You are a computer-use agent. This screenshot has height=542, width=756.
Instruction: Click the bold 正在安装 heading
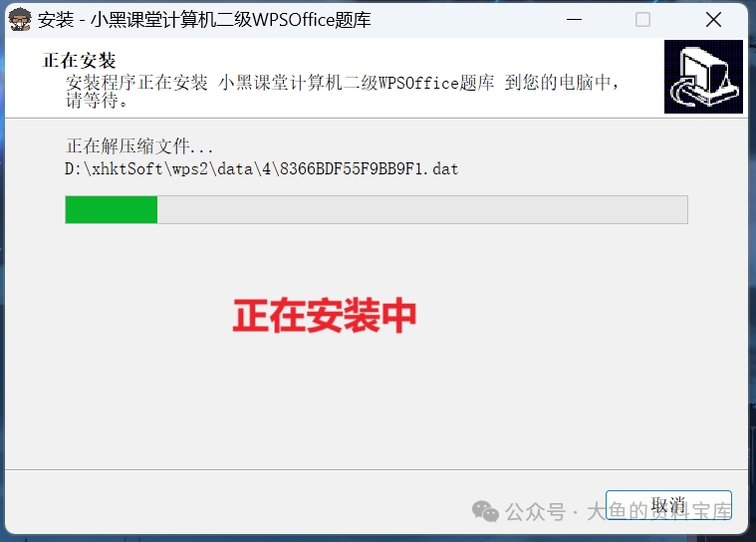click(x=79, y=61)
